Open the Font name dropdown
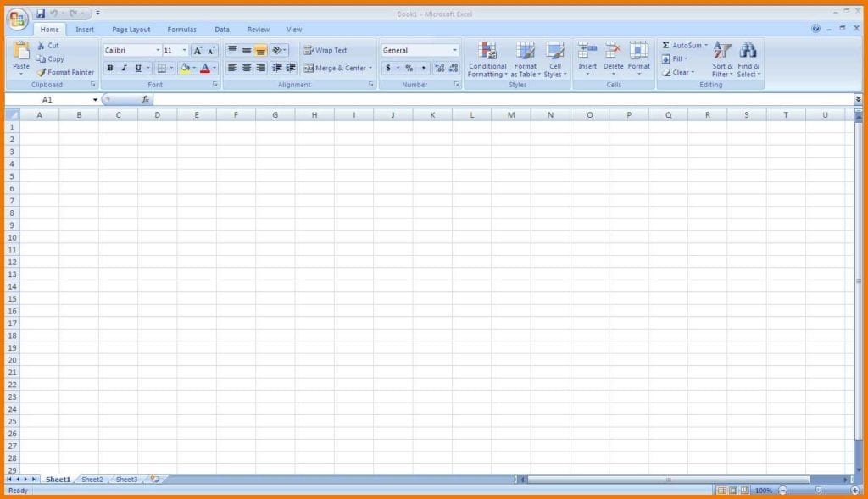This screenshot has width=868, height=499. point(158,49)
